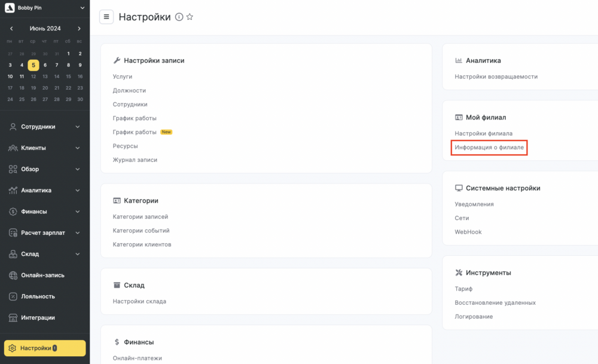Click the ID card icon beside Мой филиал

(459, 117)
